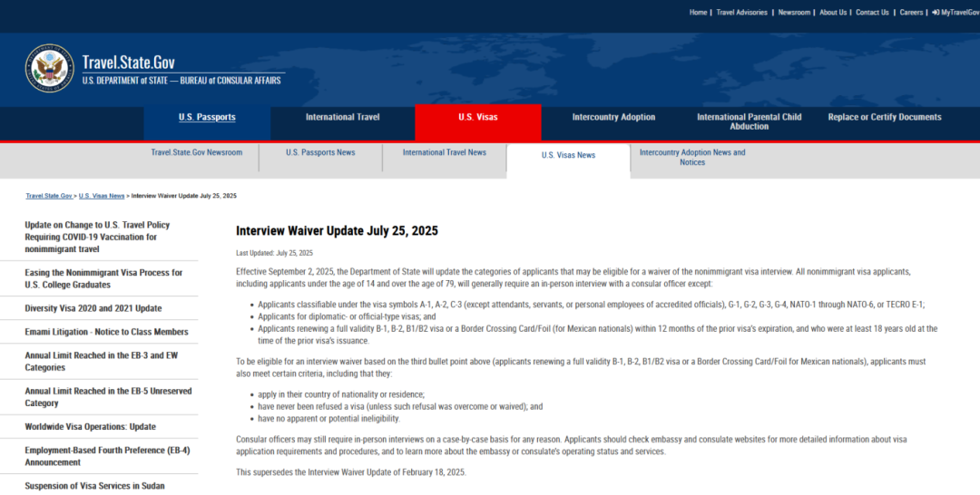Image resolution: width=980 pixels, height=495 pixels.
Task: Click the Department of State seal logo
Action: point(50,69)
